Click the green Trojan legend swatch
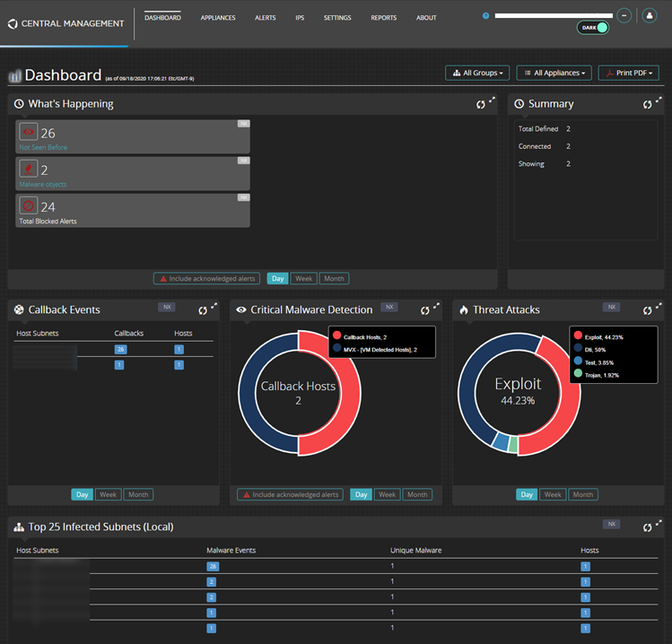Viewport: 672px width, 644px height. click(x=578, y=373)
